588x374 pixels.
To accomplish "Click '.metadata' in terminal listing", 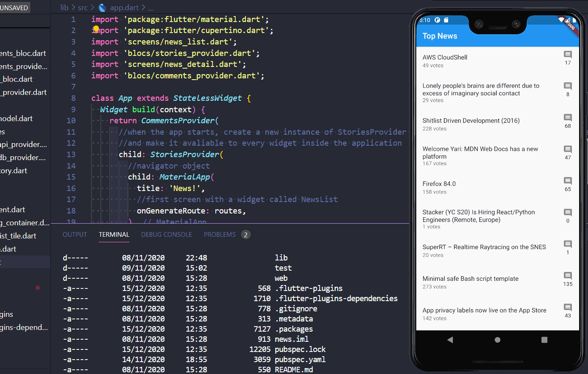I will [294, 319].
